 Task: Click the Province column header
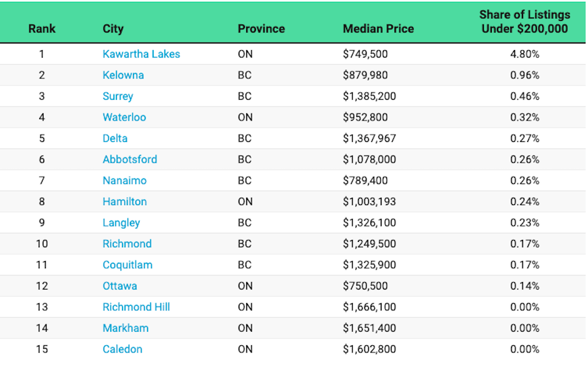[x=261, y=29]
